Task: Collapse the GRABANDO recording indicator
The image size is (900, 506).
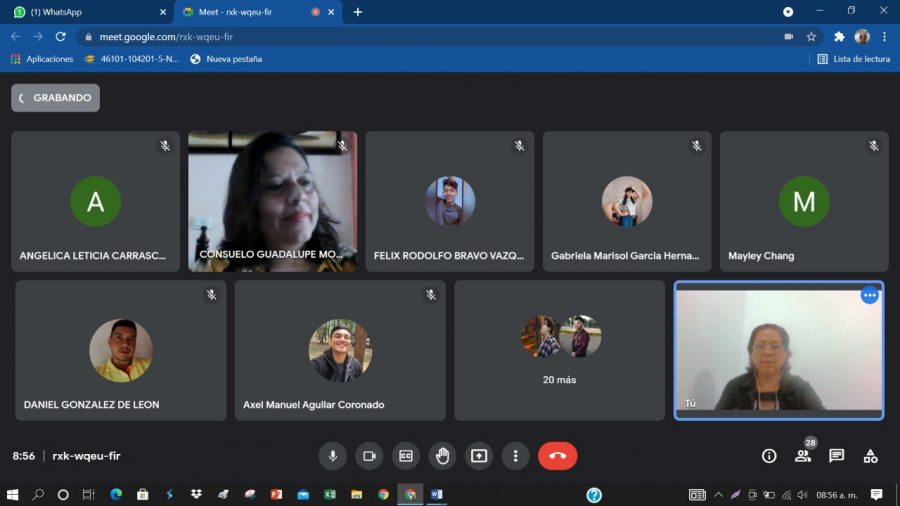Action: tap(55, 98)
